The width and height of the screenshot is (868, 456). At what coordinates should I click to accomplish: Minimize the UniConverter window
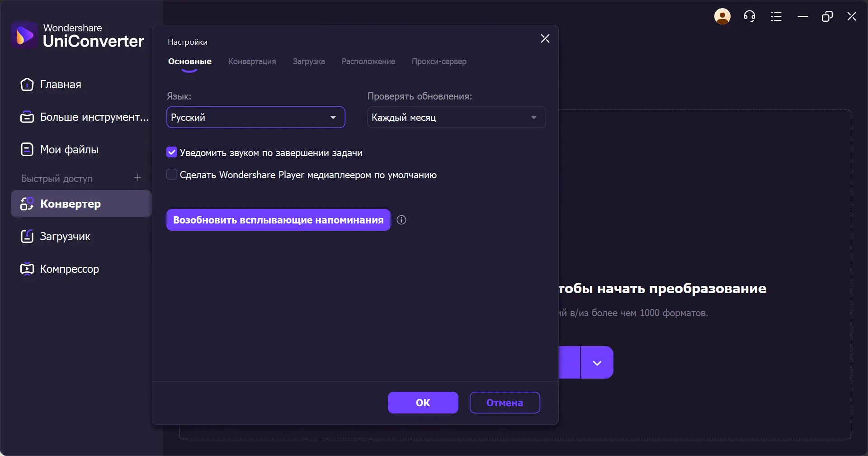(x=803, y=17)
